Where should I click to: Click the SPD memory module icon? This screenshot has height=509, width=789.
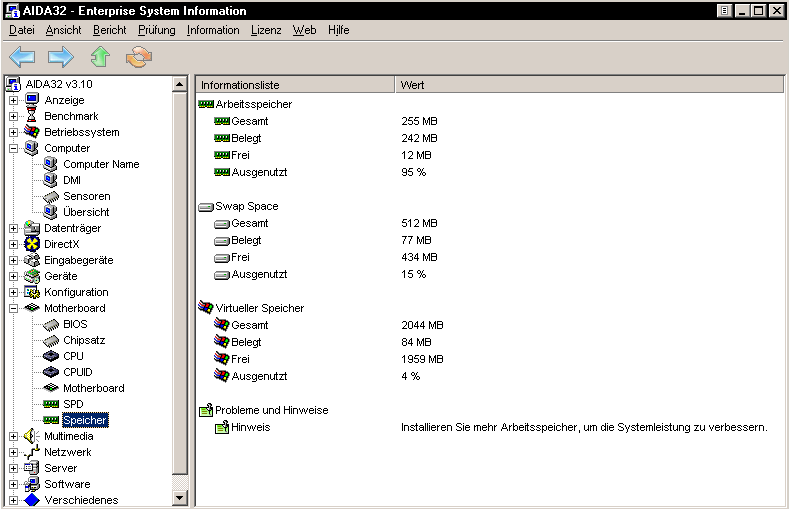[x=51, y=404]
